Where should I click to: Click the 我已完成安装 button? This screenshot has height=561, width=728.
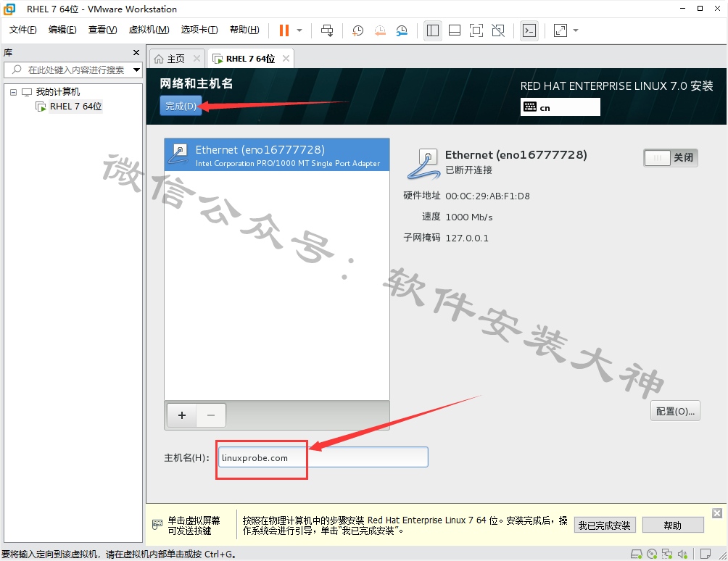click(605, 525)
